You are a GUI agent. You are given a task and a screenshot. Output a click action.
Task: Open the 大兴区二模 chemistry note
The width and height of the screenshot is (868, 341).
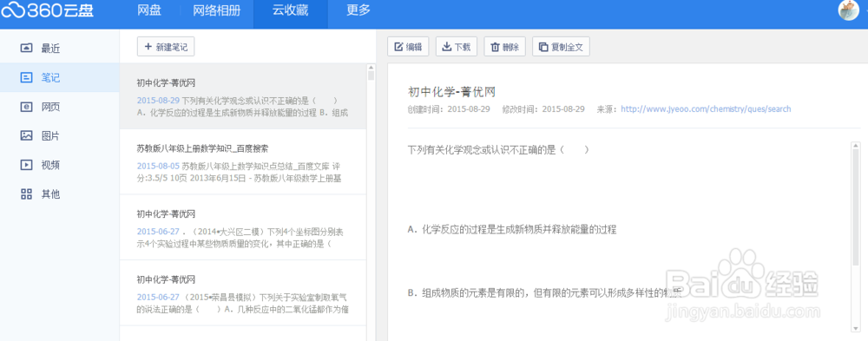[243, 227]
